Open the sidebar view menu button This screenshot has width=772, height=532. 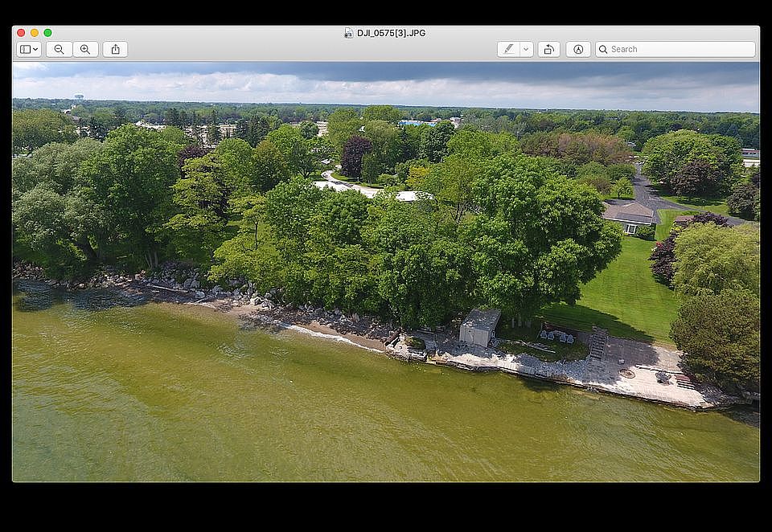29,49
